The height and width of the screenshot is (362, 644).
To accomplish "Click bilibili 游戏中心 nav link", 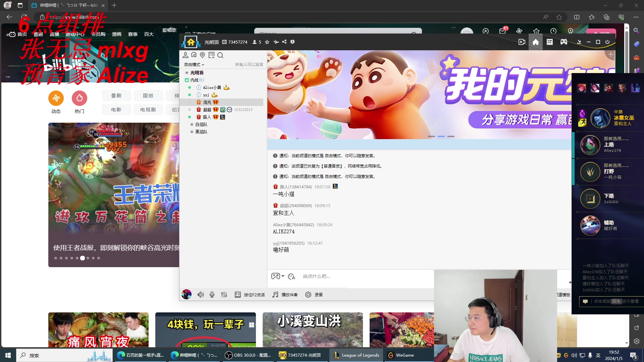I will tap(75, 34).
